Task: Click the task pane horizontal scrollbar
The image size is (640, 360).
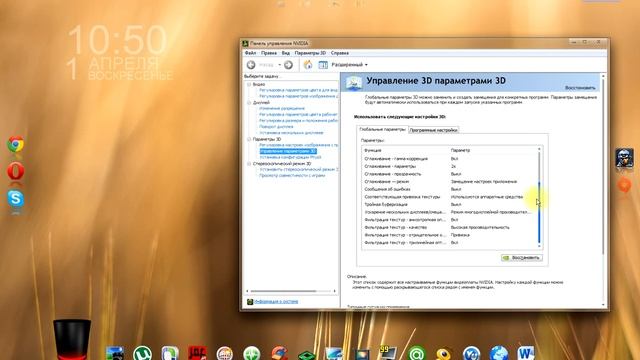Action: [x=283, y=291]
